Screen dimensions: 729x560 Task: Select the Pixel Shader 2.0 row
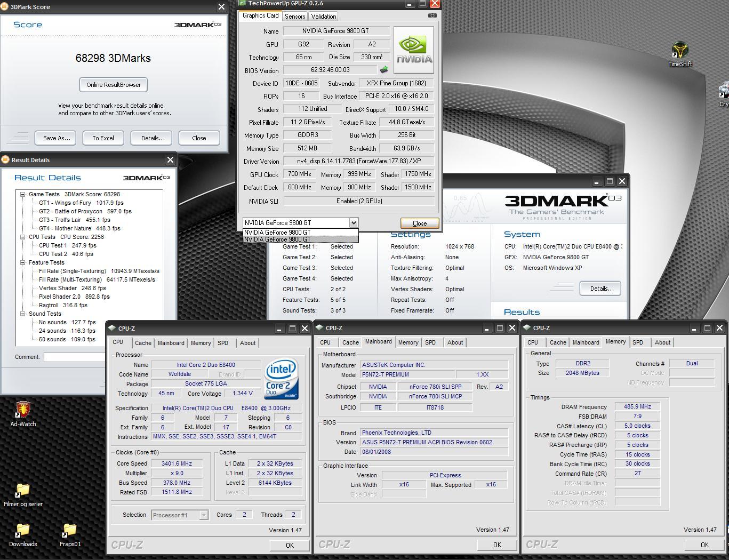[74, 297]
